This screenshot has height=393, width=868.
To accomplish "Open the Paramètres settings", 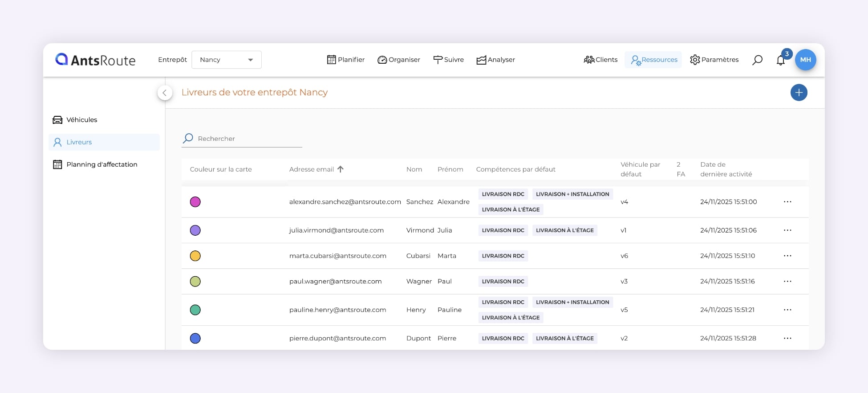I will coord(714,60).
